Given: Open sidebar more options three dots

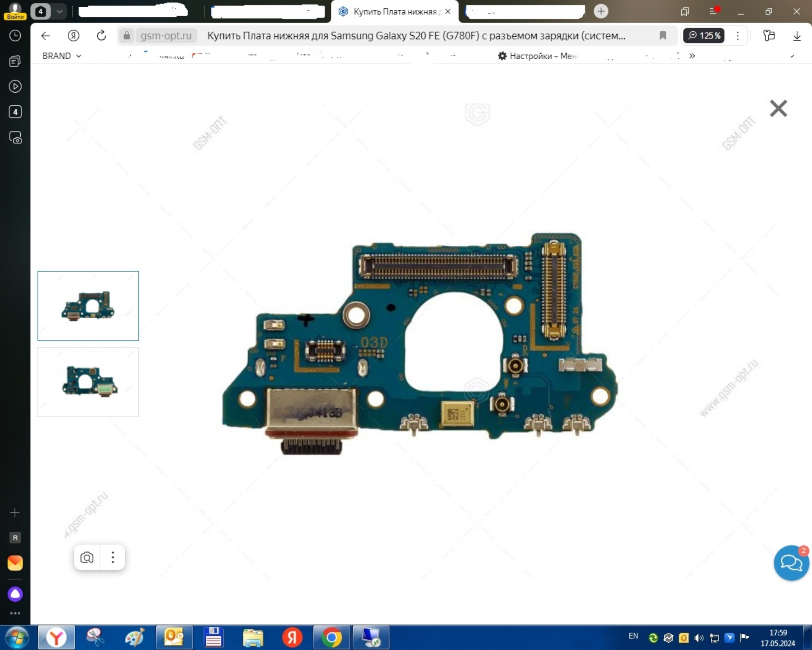Looking at the screenshot, I should click(x=15, y=613).
